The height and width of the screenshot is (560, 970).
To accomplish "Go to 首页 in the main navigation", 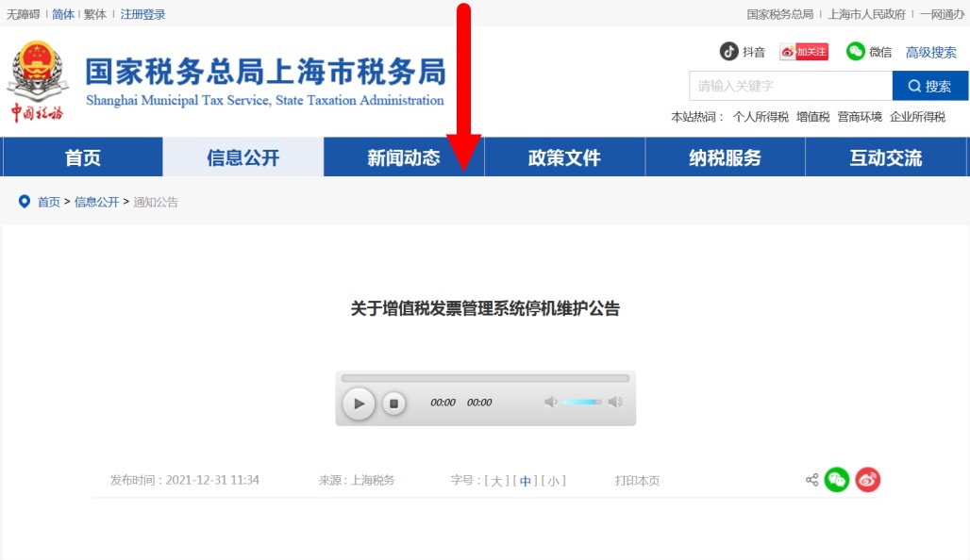I will (83, 157).
